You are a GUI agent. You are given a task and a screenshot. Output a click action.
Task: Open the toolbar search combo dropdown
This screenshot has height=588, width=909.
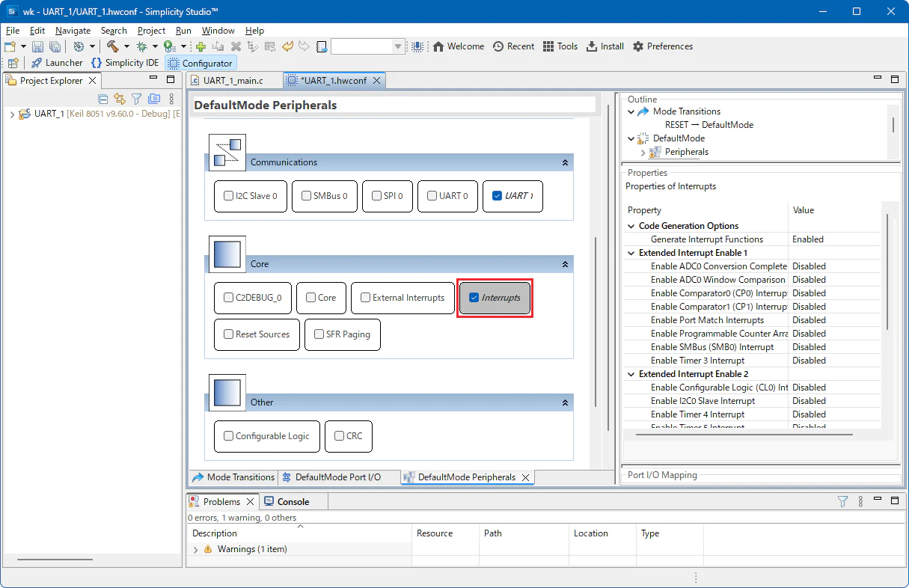point(398,46)
